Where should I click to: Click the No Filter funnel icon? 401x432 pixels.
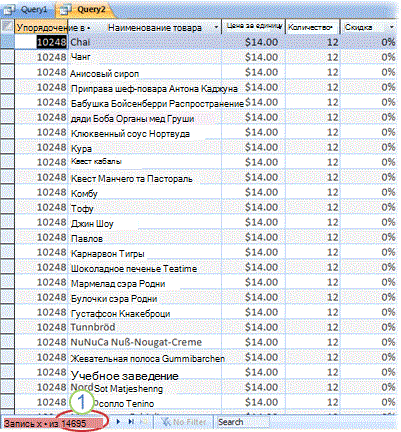click(x=166, y=422)
